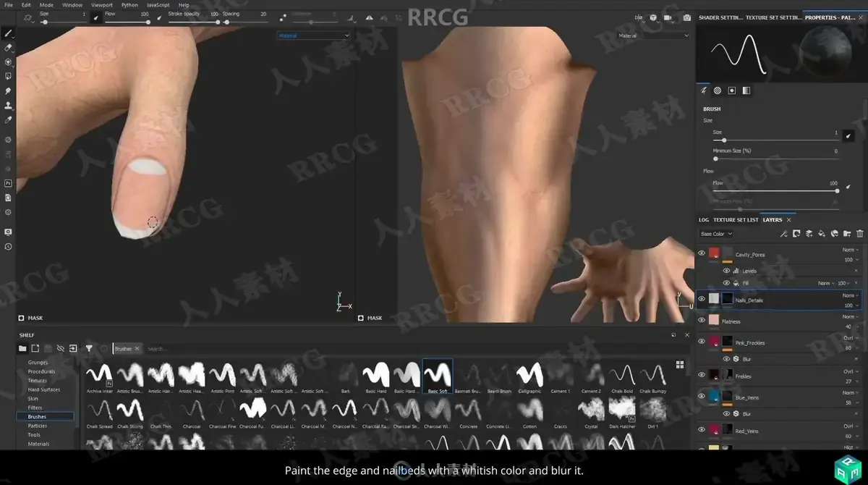Open Flatness blend mode dropdown
This screenshot has height=485, width=868.
click(851, 316)
